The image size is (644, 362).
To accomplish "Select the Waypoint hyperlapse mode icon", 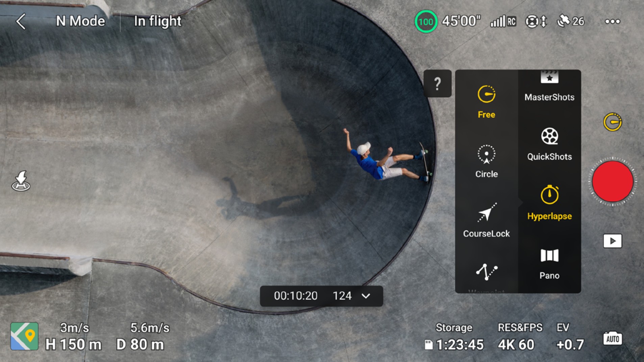I will point(487,272).
